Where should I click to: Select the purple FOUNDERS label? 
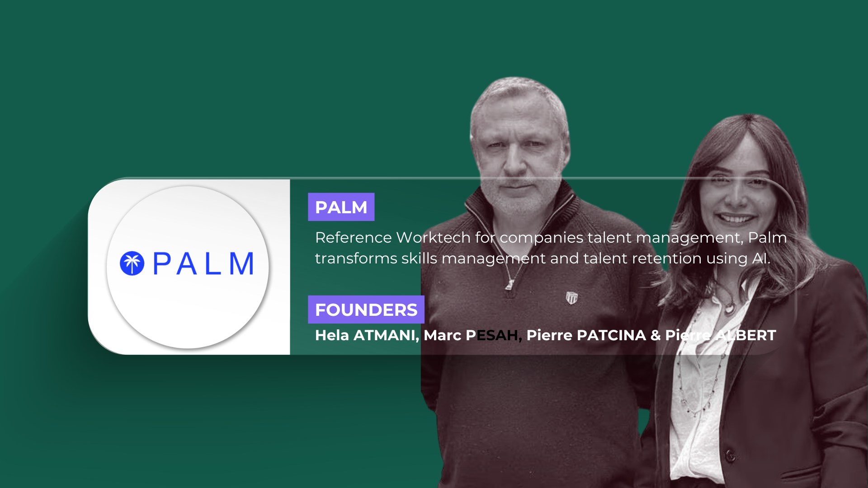coord(366,310)
